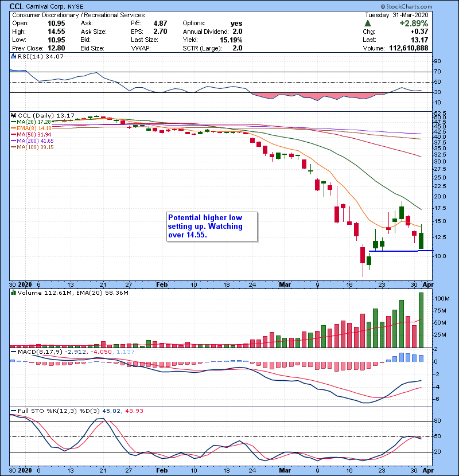Click the date Tuesday 31-Mar-2020
This screenshot has width=459, height=476.
[396, 15]
